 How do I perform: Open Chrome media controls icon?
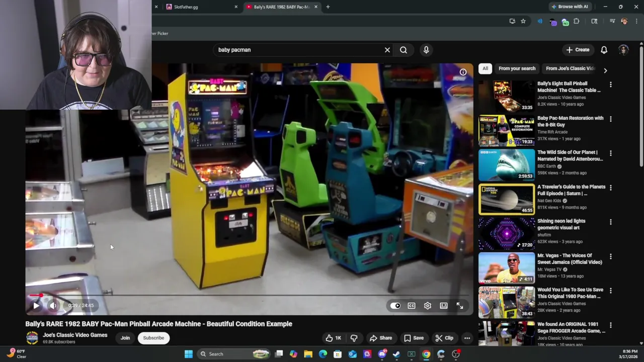tap(612, 21)
